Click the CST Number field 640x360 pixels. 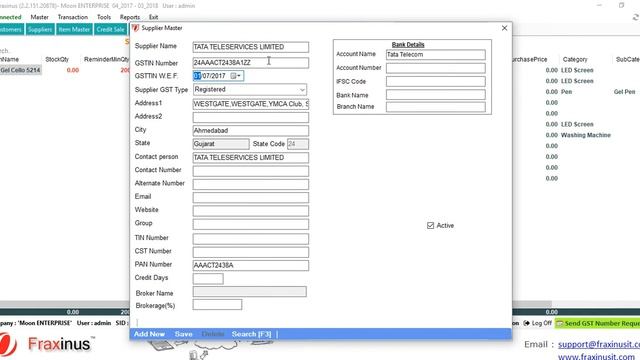pos(251,252)
